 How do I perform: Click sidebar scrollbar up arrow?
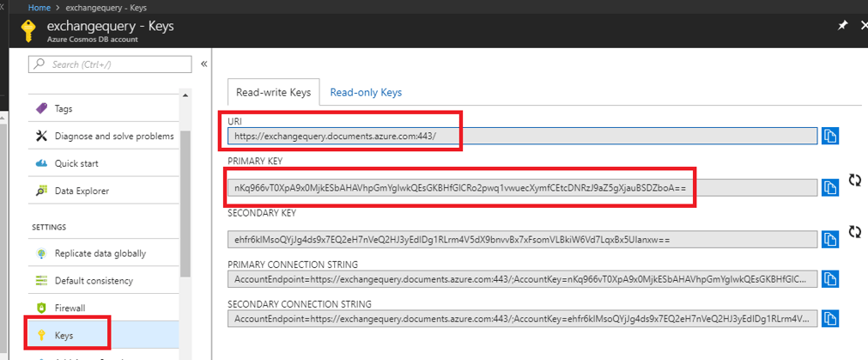[x=185, y=95]
